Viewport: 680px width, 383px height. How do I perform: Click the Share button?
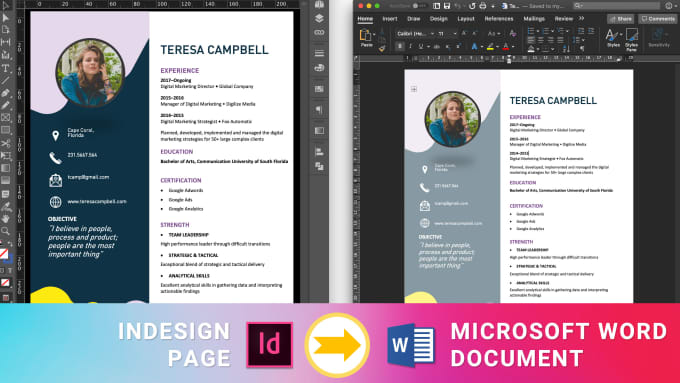621,19
